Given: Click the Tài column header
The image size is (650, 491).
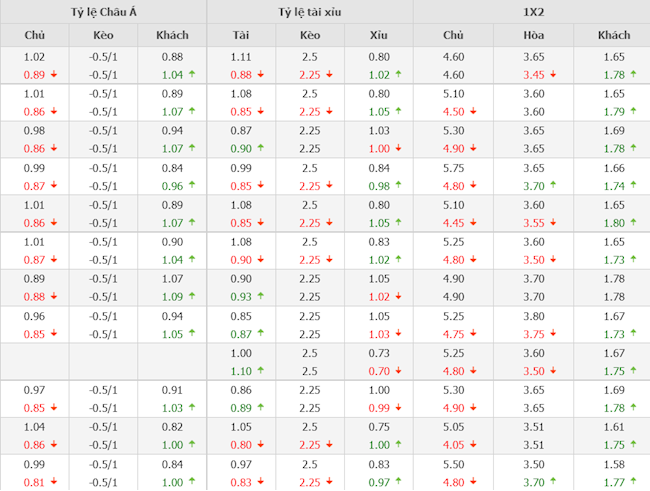Looking at the screenshot, I should point(241,36).
